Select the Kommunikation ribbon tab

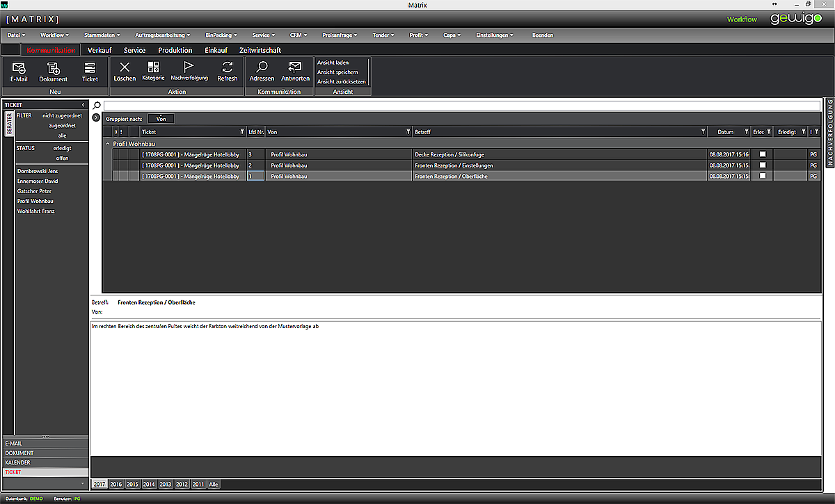(x=51, y=50)
